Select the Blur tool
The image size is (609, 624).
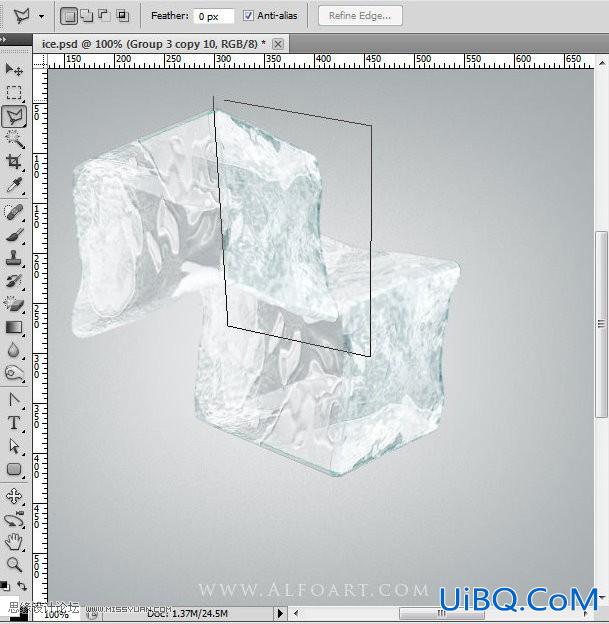[14, 350]
